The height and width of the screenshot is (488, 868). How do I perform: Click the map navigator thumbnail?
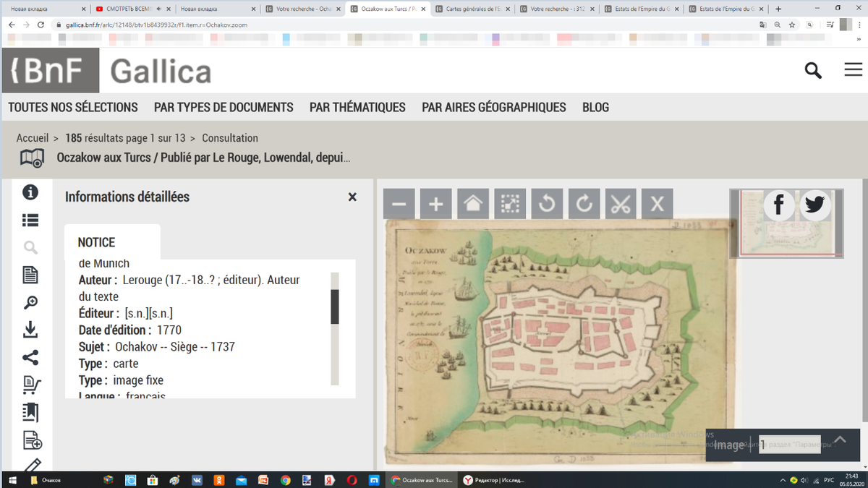[786, 223]
